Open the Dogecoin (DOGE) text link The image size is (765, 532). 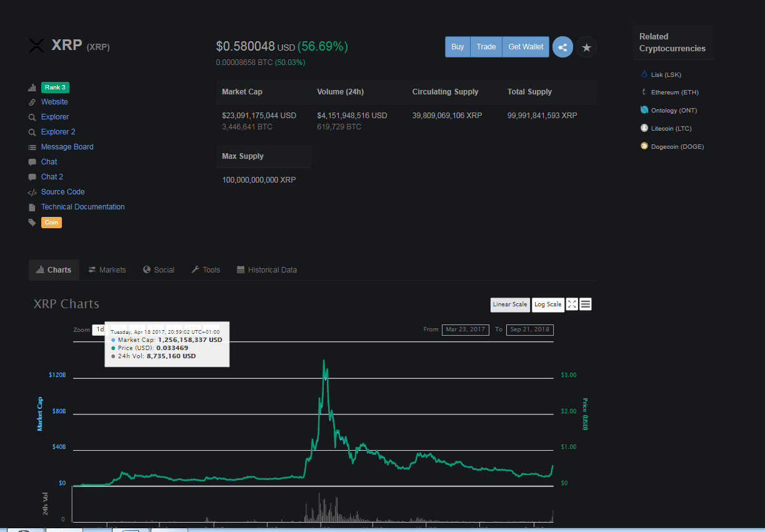tap(677, 147)
